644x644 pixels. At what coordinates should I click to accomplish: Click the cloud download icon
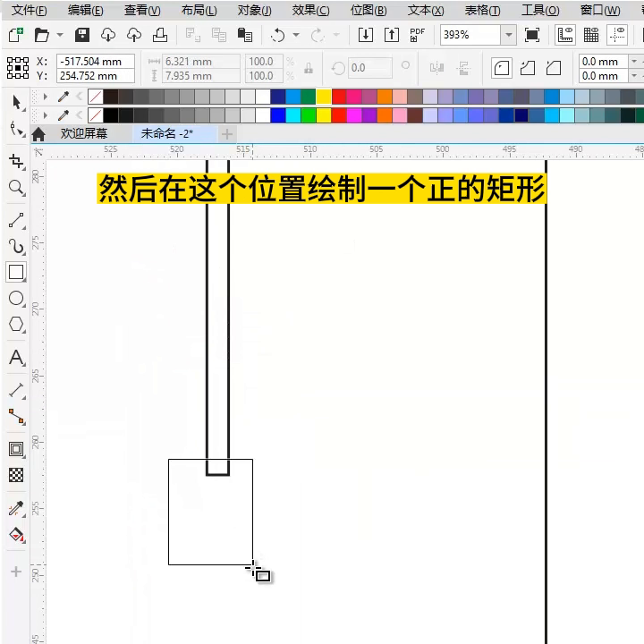[x=108, y=35]
